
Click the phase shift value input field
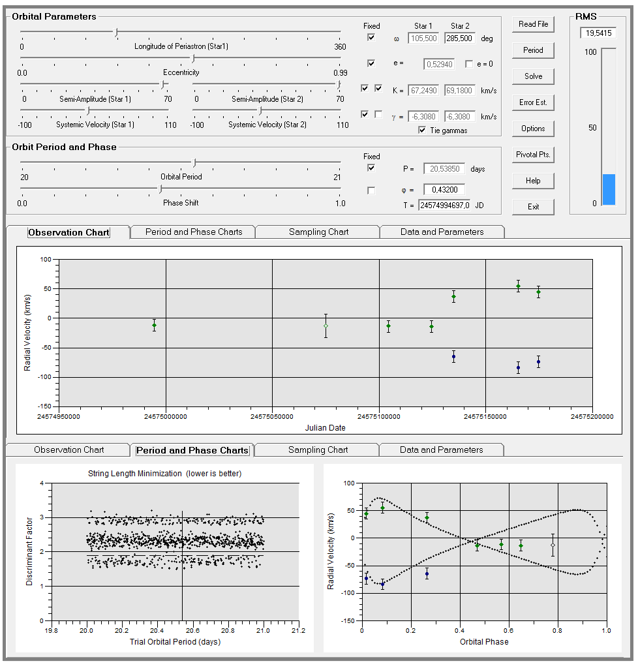coord(444,190)
